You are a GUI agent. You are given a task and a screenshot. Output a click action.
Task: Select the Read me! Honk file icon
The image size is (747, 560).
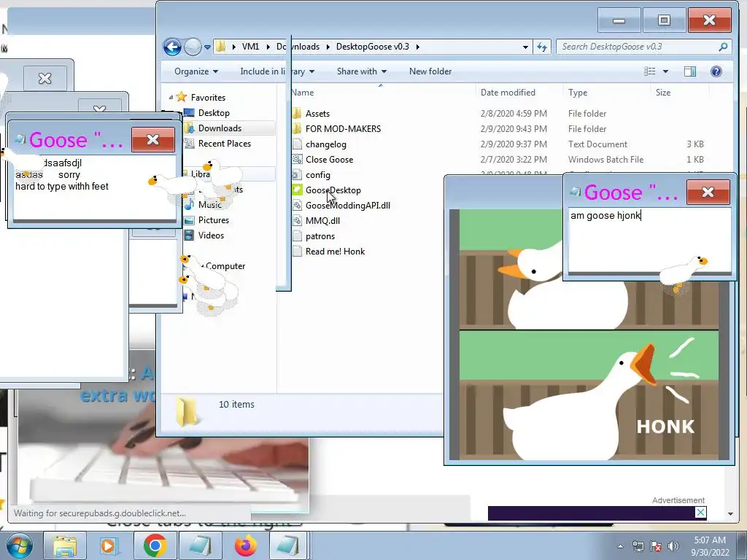click(x=297, y=252)
